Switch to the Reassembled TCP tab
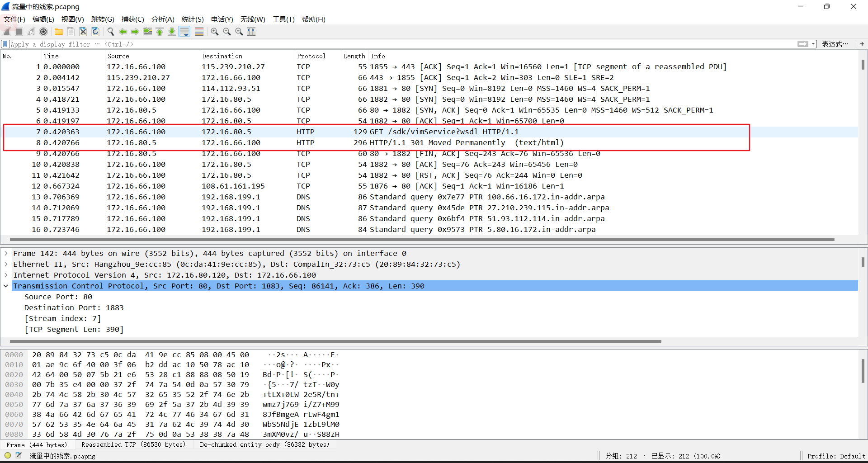The image size is (868, 463). [x=133, y=445]
